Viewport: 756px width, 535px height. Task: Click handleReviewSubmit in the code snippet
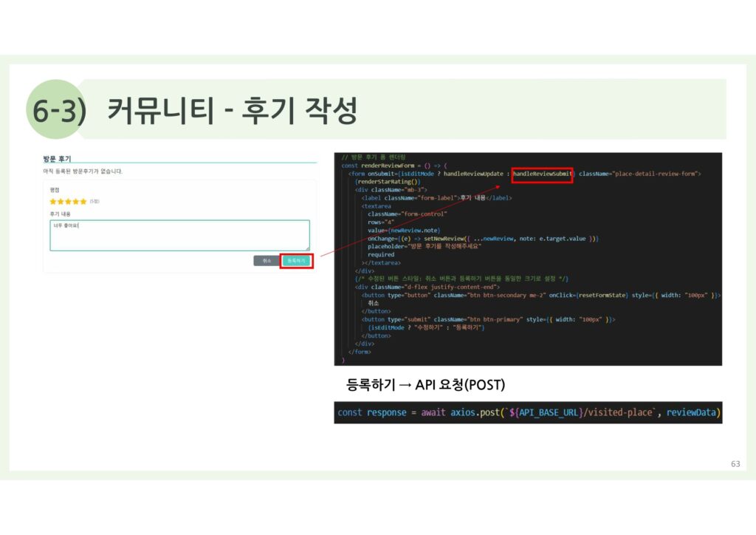point(543,174)
